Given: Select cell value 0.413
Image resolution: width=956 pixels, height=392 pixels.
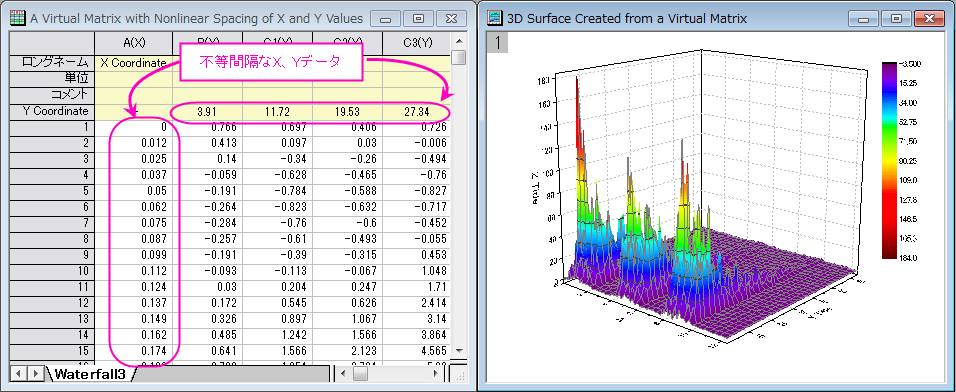Looking at the screenshot, I should click(x=208, y=143).
